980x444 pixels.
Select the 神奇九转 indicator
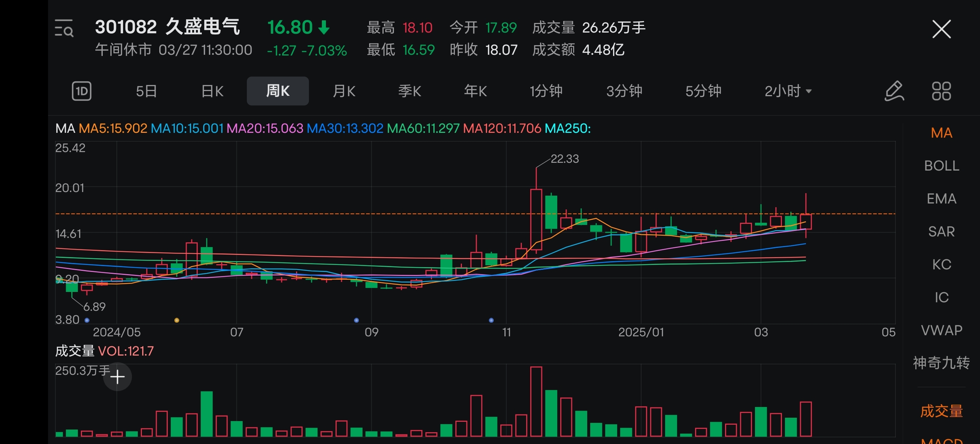941,363
